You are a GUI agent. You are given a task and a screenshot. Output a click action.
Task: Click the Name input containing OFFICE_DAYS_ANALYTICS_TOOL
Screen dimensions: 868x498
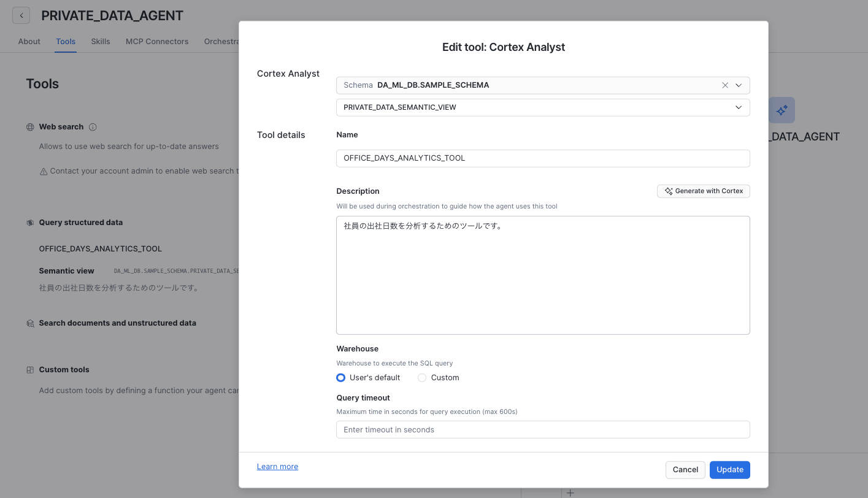(x=543, y=158)
